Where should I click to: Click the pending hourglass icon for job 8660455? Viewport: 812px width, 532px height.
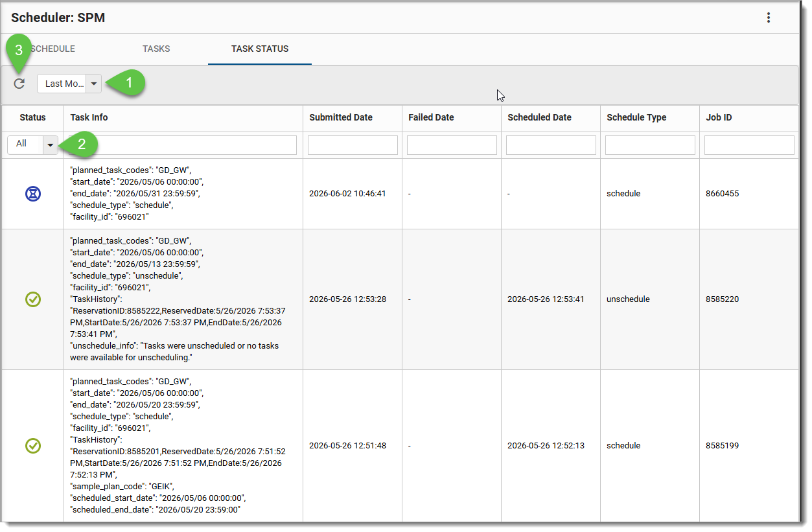pyautogui.click(x=33, y=193)
